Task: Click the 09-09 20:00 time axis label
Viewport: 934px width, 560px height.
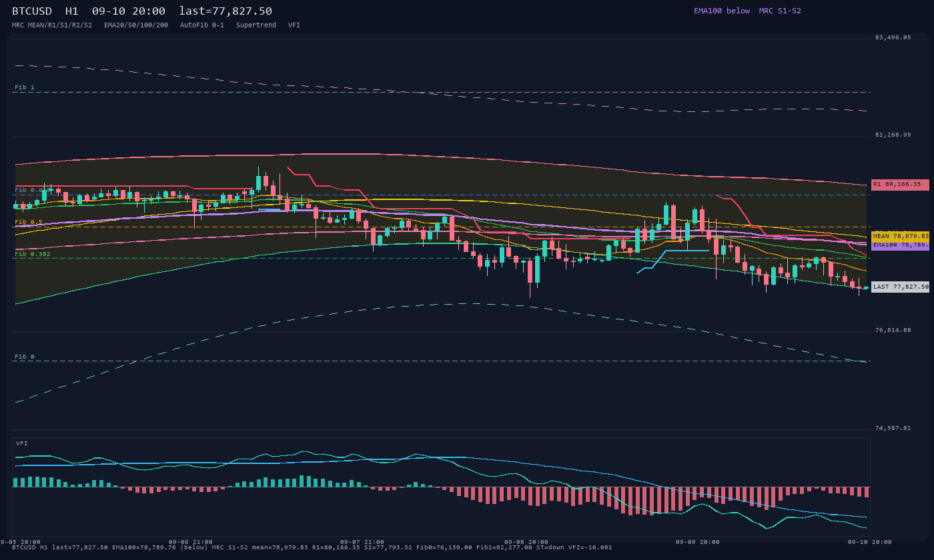Action: tap(698, 542)
